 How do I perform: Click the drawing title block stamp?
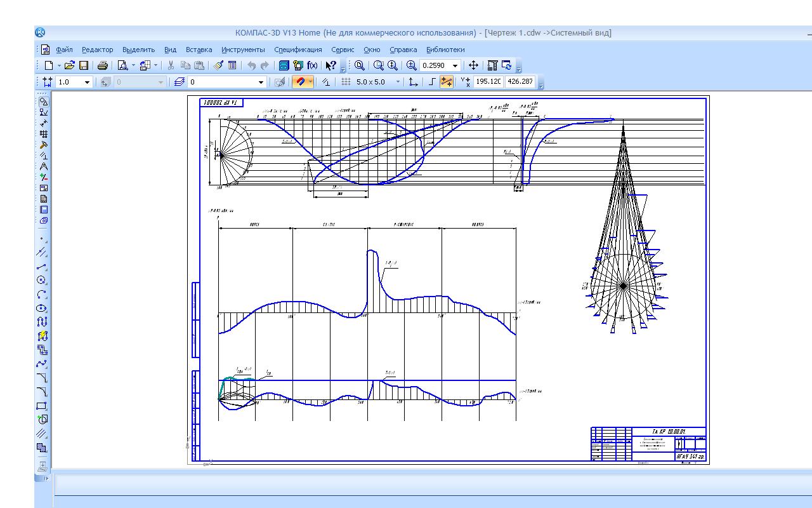coord(648,444)
